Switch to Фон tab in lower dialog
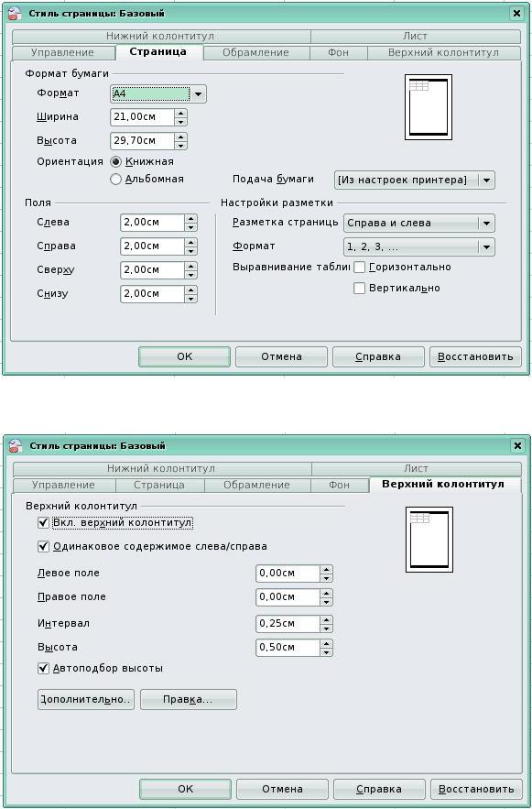 (x=339, y=485)
